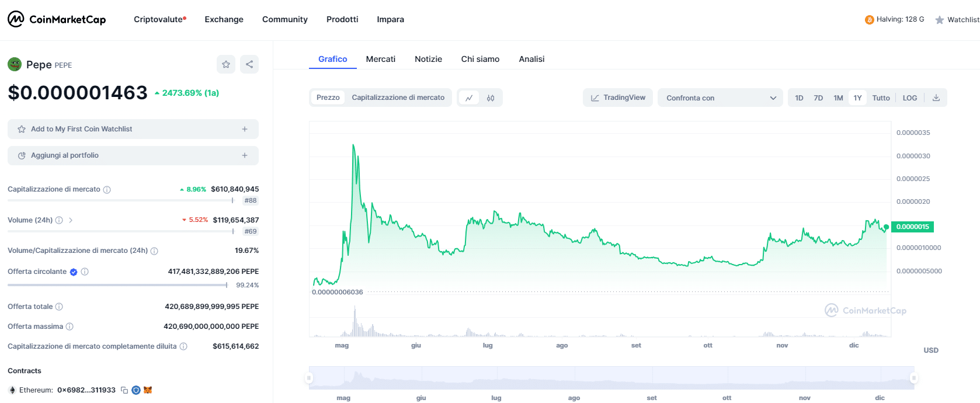Toggle the LOG scale option
The width and height of the screenshot is (980, 403).
click(x=909, y=98)
